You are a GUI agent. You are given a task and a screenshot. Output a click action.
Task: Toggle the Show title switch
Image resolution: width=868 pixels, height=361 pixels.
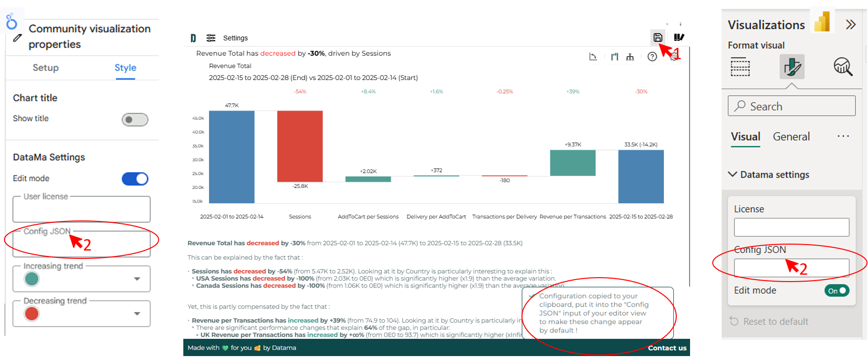pyautogui.click(x=135, y=119)
